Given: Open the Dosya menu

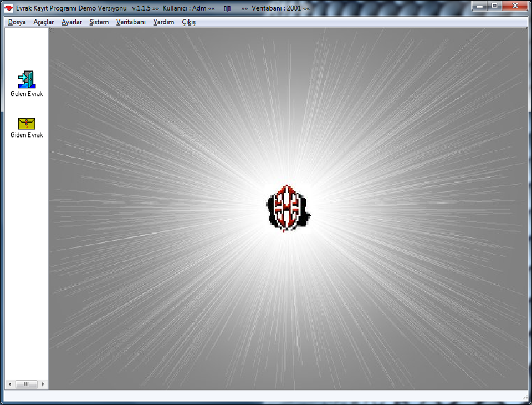Looking at the screenshot, I should tap(17, 22).
